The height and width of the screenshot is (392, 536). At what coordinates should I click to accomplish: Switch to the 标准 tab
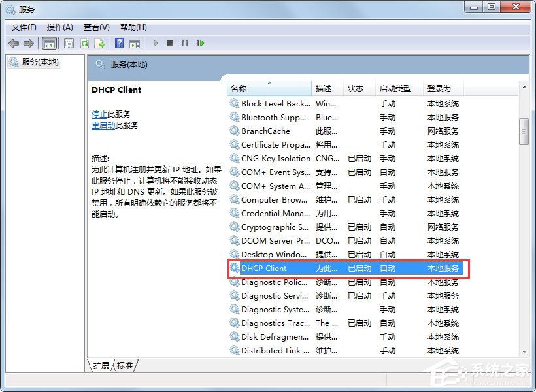(x=124, y=366)
